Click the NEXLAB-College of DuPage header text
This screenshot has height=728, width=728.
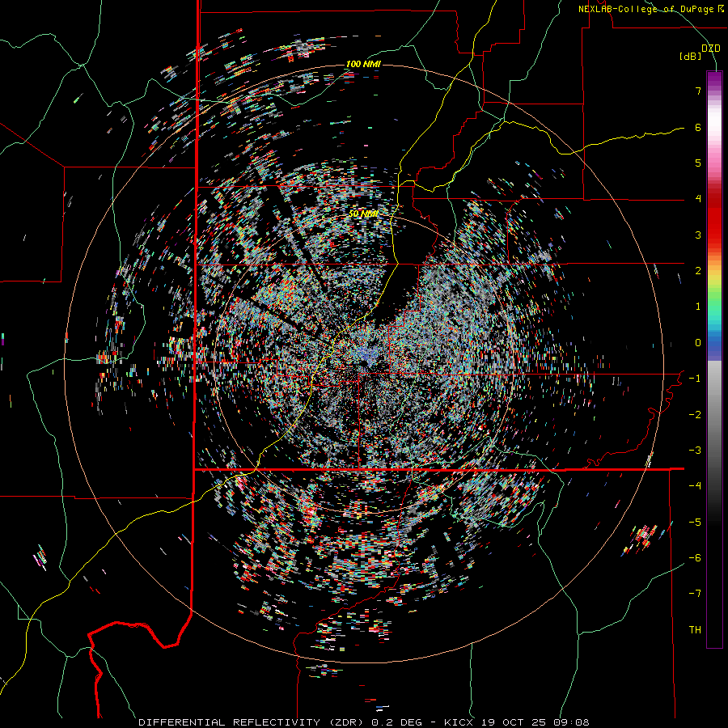tap(650, 9)
